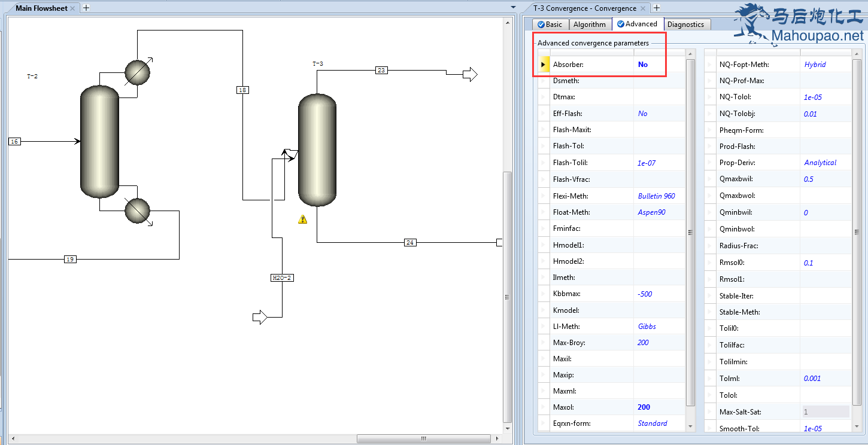Screen dimensions: 868x445
Task: Activate the T-3 Convergence tab
Action: 585,8
